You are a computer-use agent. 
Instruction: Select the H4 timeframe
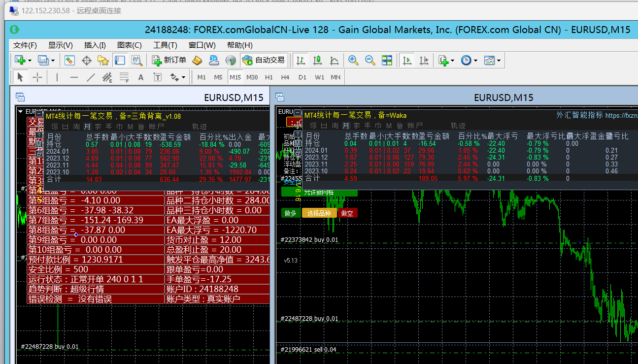285,77
